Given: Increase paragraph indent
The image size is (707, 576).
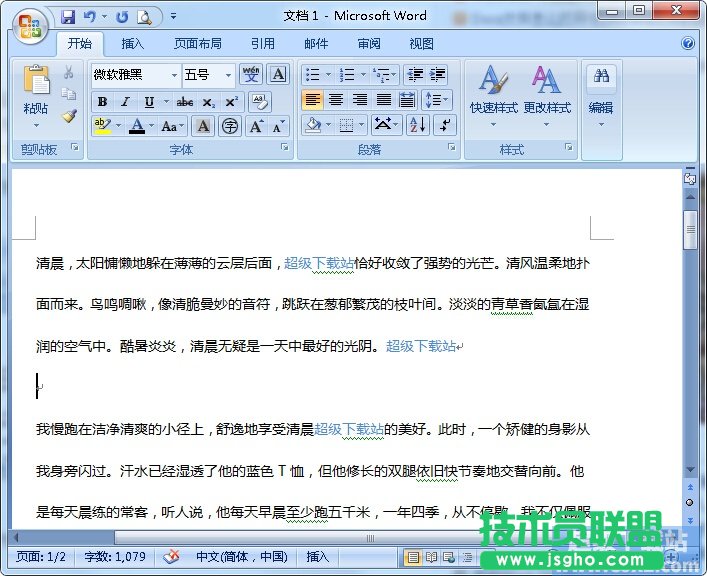Looking at the screenshot, I should (438, 75).
